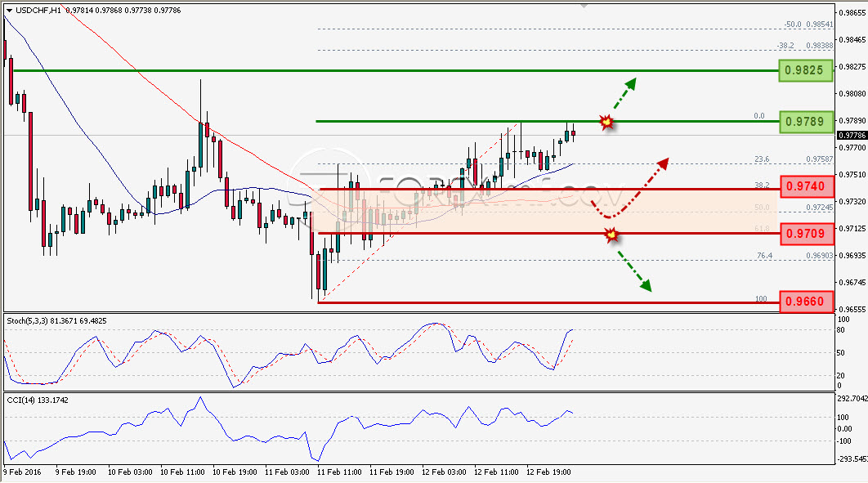Open the chart menu triangle beside USDCHF,H1
Viewport: 868px width, 483px height.
pyautogui.click(x=9, y=11)
